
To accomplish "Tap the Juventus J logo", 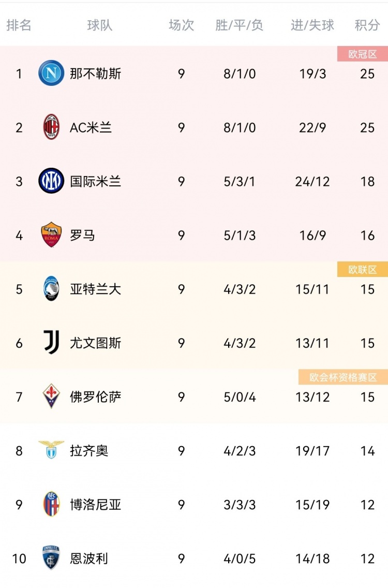I will (51, 343).
